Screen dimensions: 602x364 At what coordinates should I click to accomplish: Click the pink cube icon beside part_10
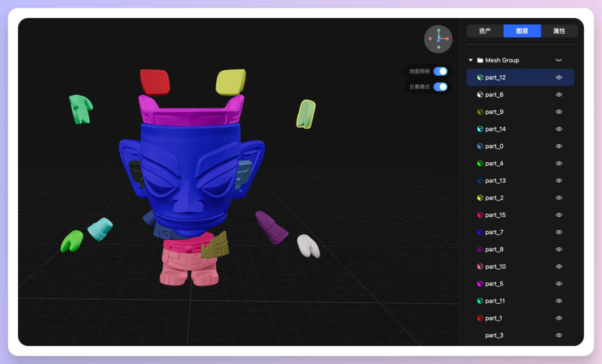(480, 266)
